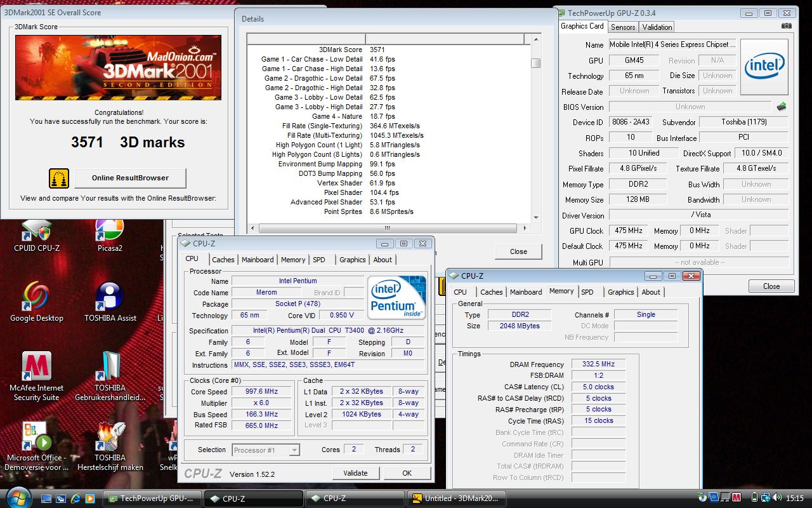This screenshot has height=508, width=812.
Task: Open the Picasa2 desktop icon
Action: (x=110, y=236)
